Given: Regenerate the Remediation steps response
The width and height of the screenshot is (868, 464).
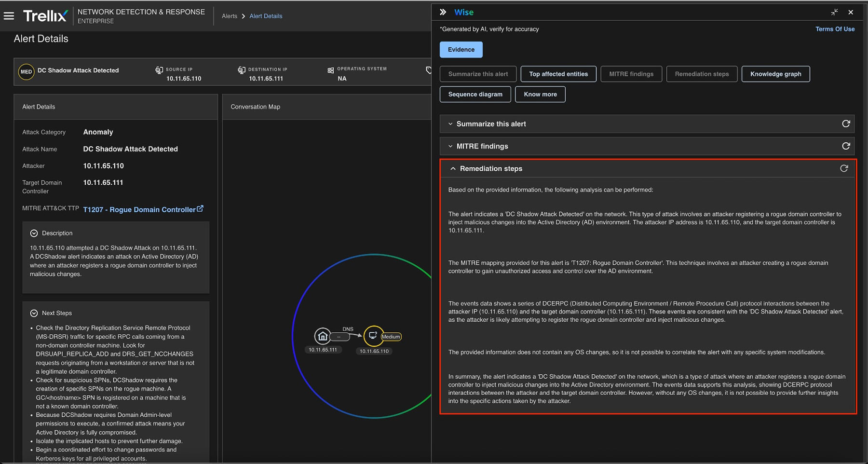Looking at the screenshot, I should (843, 168).
